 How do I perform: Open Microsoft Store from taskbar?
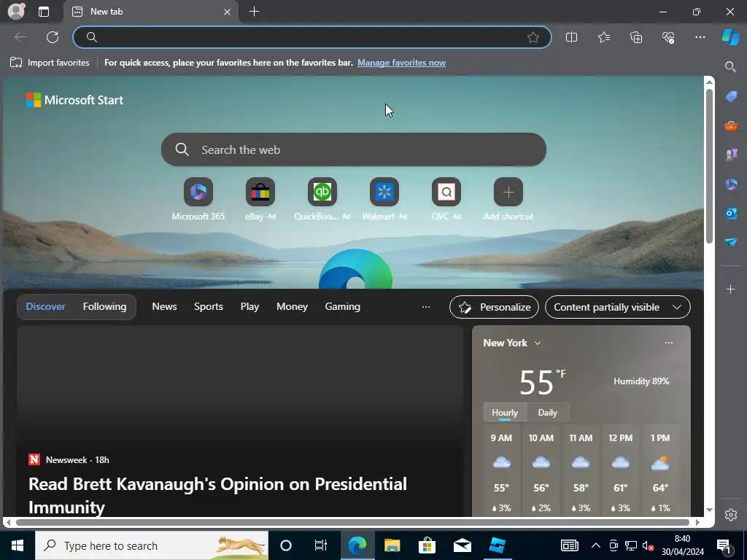point(427,545)
